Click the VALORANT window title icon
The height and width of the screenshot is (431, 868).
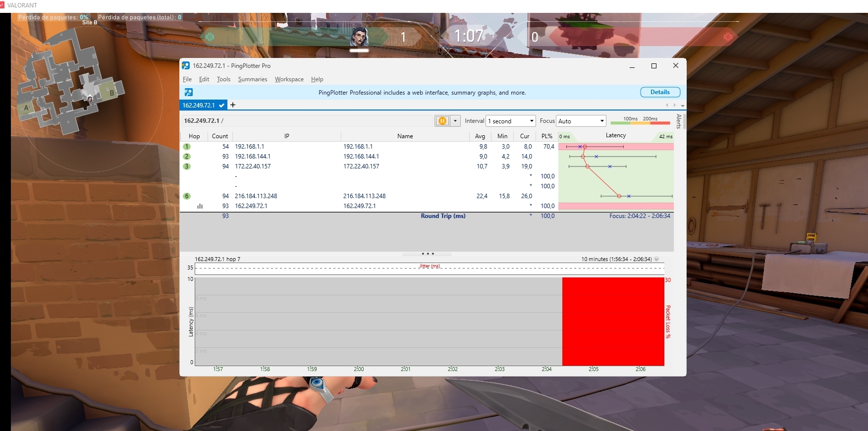coord(2,5)
